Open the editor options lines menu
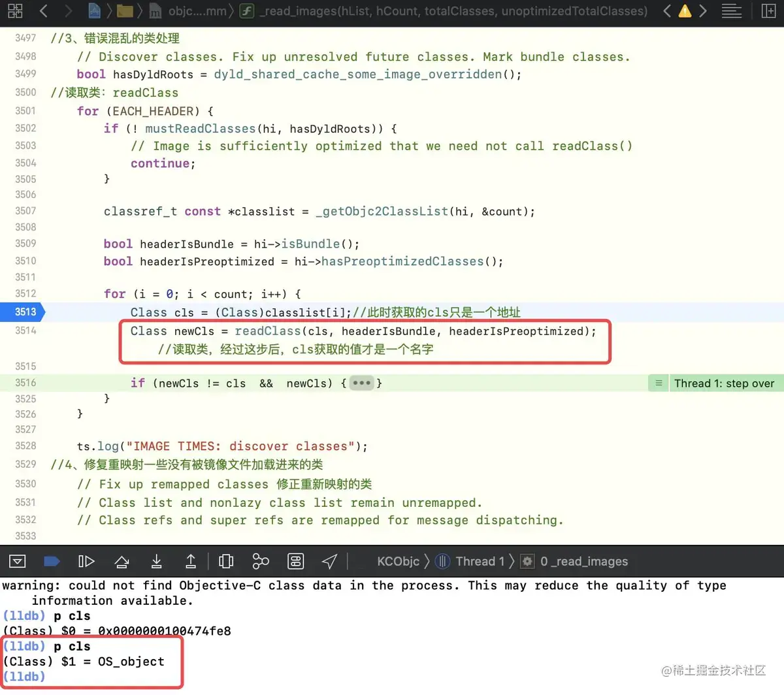This screenshot has height=695, width=784. [x=732, y=10]
